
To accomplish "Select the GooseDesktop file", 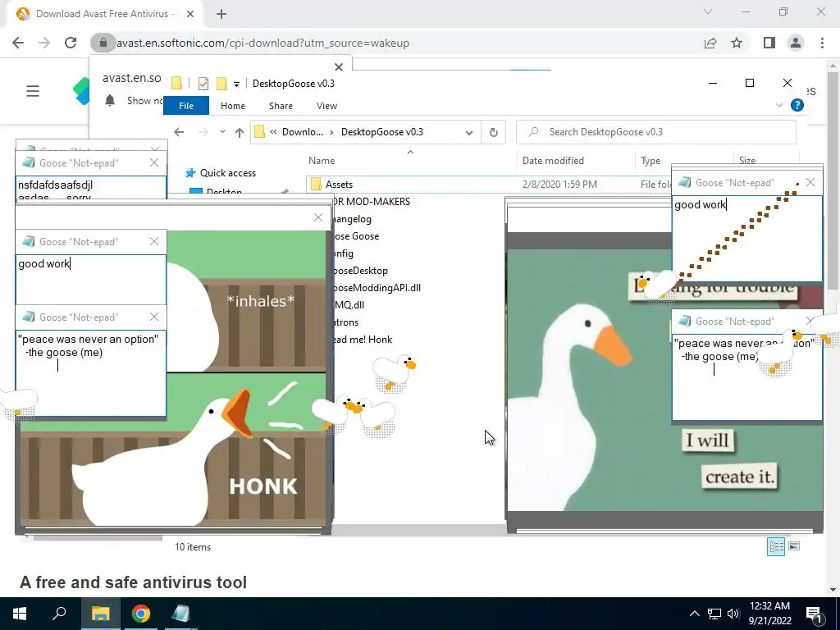I will click(x=360, y=271).
